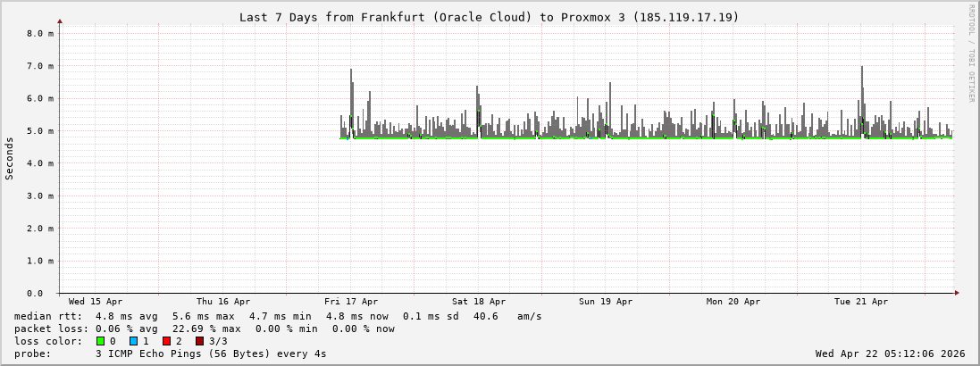Click the dark red 3/3 loss swatch
The image size is (980, 366).
[199, 341]
